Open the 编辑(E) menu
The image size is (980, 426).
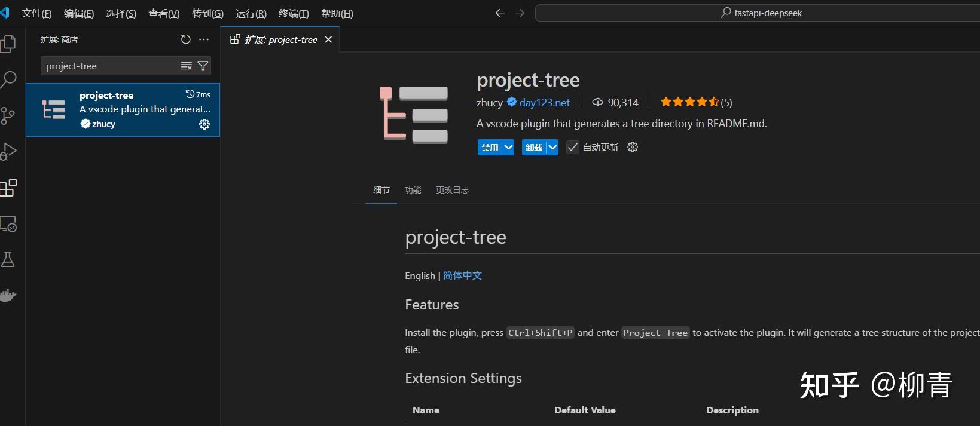pyautogui.click(x=79, y=13)
